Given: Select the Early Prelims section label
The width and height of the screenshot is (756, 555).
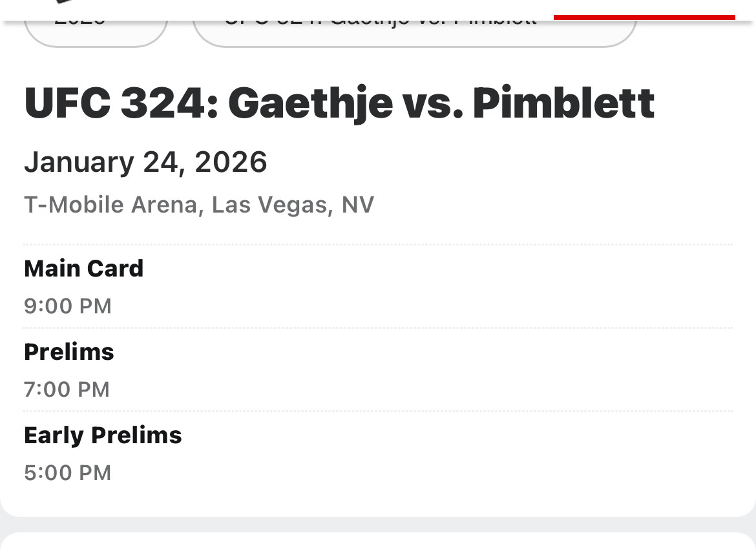Looking at the screenshot, I should point(103,435).
